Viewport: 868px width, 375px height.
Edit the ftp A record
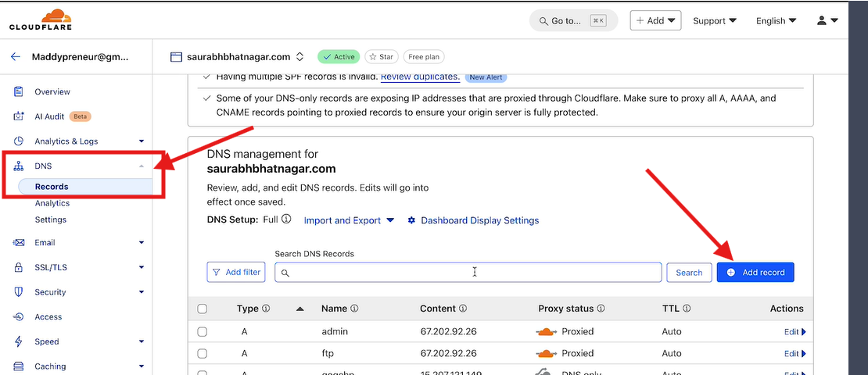click(795, 353)
